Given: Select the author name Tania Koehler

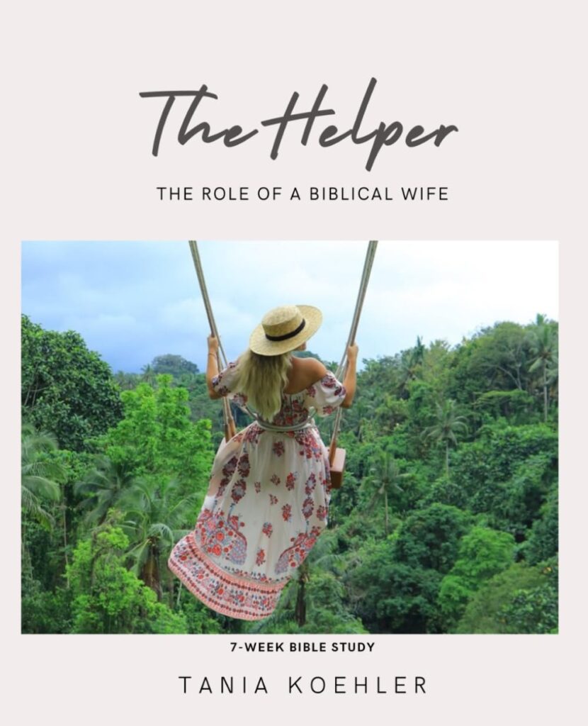Looking at the screenshot, I should 303,686.
